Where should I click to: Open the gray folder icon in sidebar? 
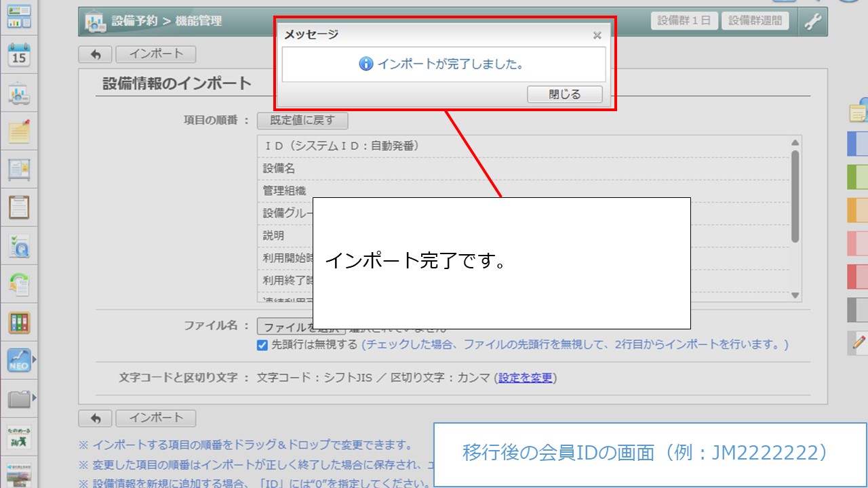(x=18, y=398)
